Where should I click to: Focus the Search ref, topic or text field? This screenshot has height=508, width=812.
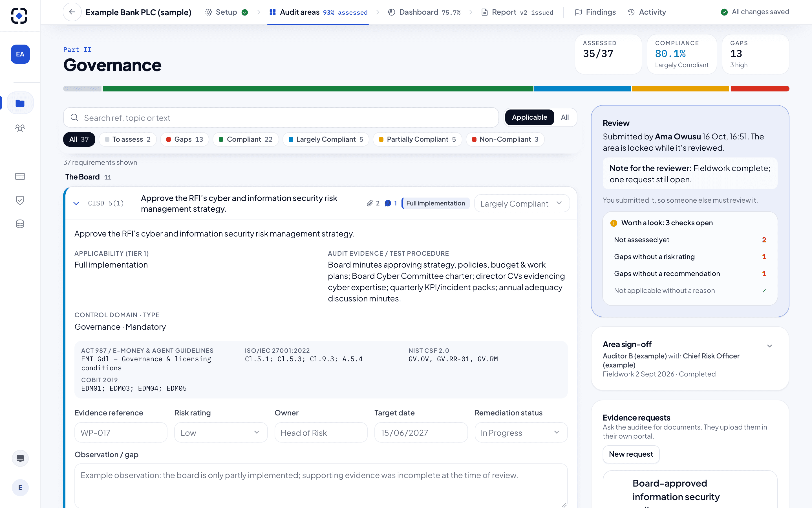pos(281,117)
